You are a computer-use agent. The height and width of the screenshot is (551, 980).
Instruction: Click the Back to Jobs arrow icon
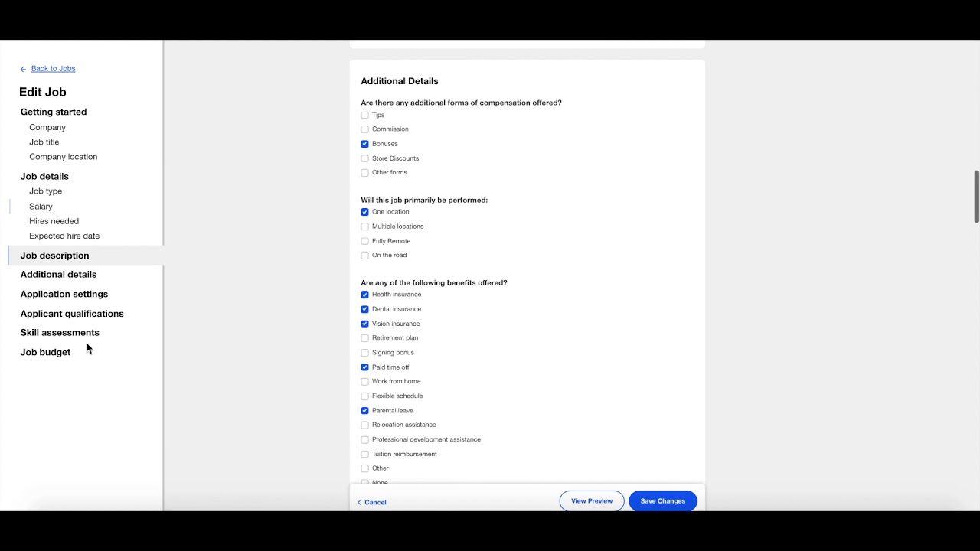tap(23, 69)
